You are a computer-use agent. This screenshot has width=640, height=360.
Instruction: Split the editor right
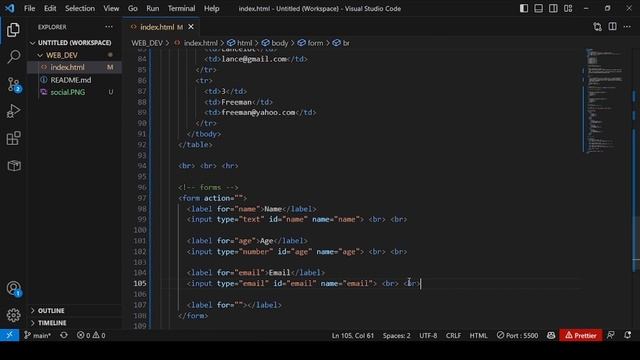(612, 27)
